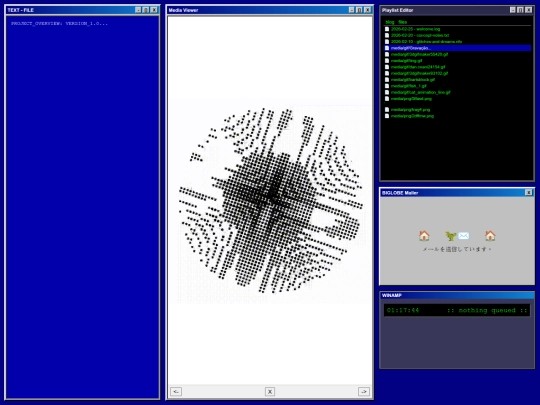Click the X button at Media Viewer bottom

click(x=270, y=391)
